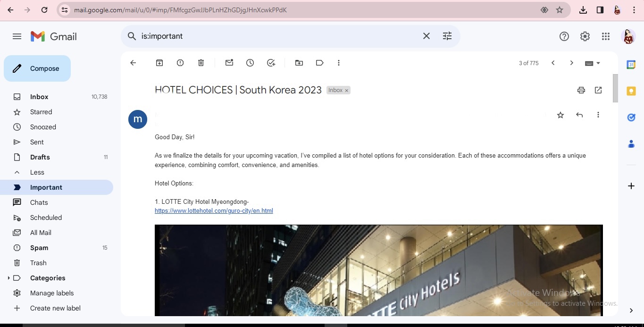Image resolution: width=644 pixels, height=327 pixels.
Task: Reload the browser page
Action: [44, 10]
